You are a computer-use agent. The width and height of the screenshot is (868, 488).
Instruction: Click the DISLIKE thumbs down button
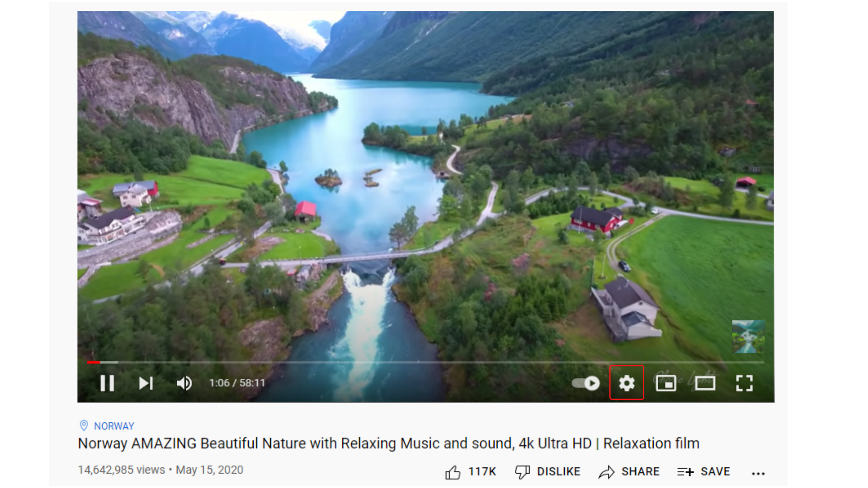pyautogui.click(x=547, y=472)
